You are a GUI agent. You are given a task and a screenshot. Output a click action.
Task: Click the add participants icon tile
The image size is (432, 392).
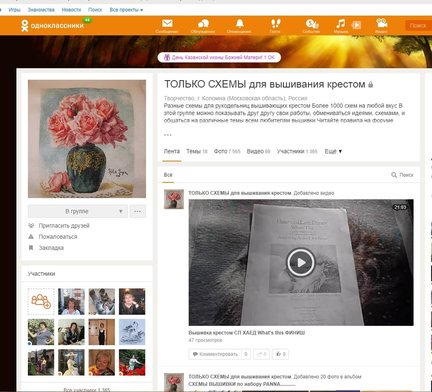coord(41,301)
